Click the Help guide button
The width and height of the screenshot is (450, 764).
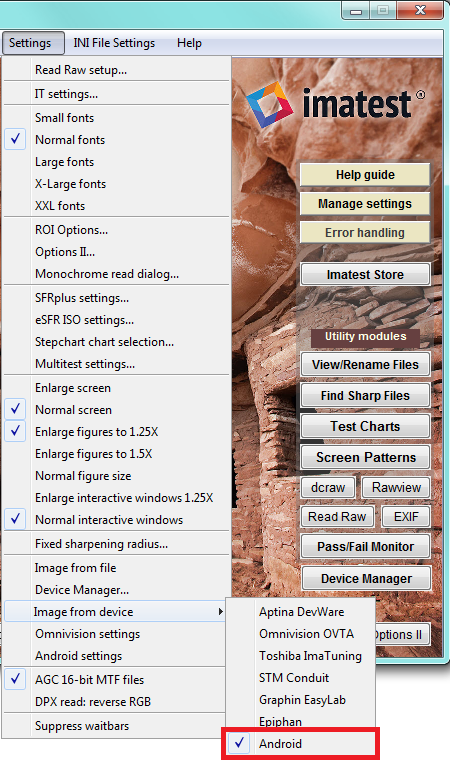point(365,174)
